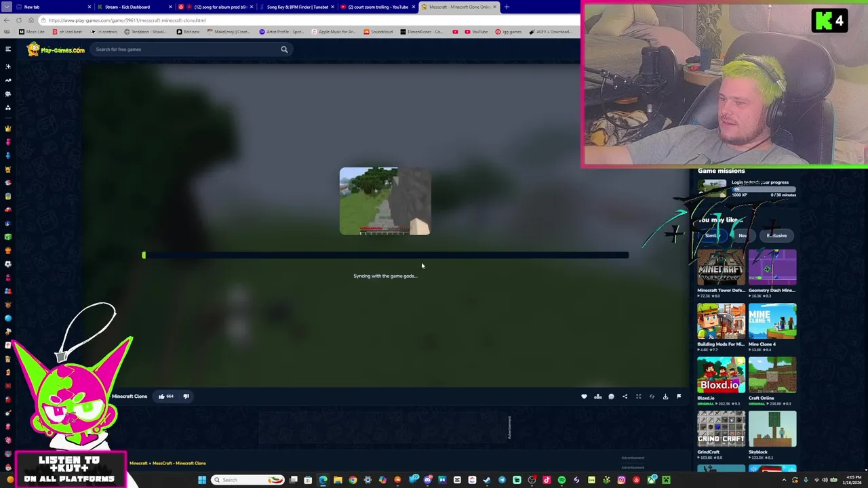
Task: Open the 'oh lord beat' bookmark
Action: pyautogui.click(x=66, y=32)
